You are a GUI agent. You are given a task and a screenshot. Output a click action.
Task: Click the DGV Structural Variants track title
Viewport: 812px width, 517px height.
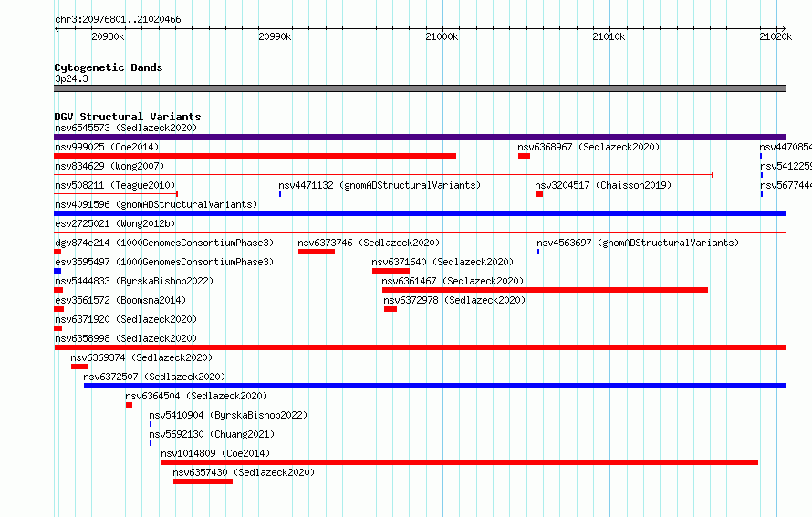pyautogui.click(x=128, y=117)
